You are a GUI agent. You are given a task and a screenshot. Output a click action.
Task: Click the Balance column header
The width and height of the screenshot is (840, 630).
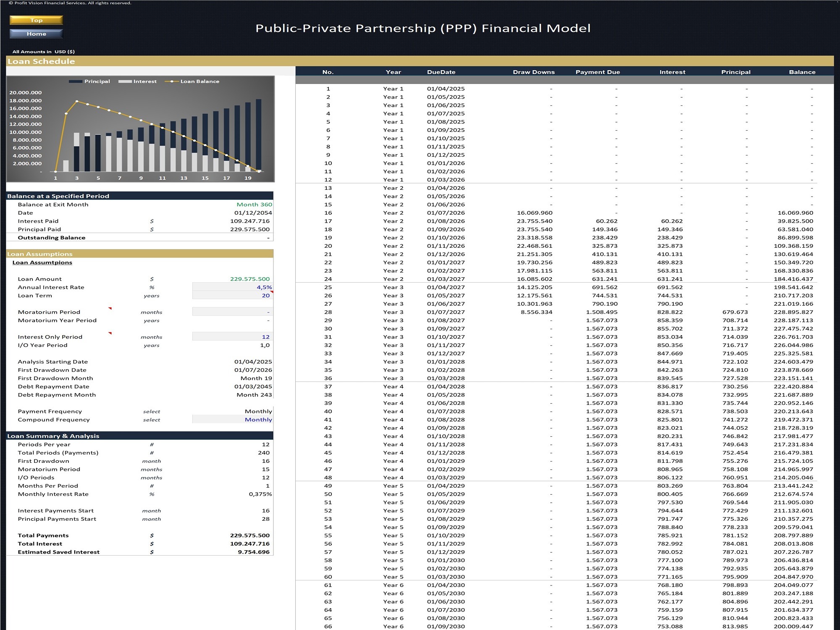pyautogui.click(x=802, y=72)
